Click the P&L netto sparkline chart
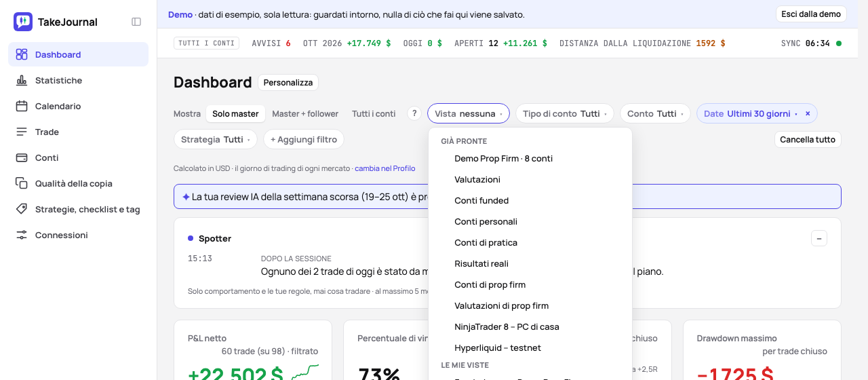Screen dimensions: 868x380 pyautogui.click(x=304, y=373)
